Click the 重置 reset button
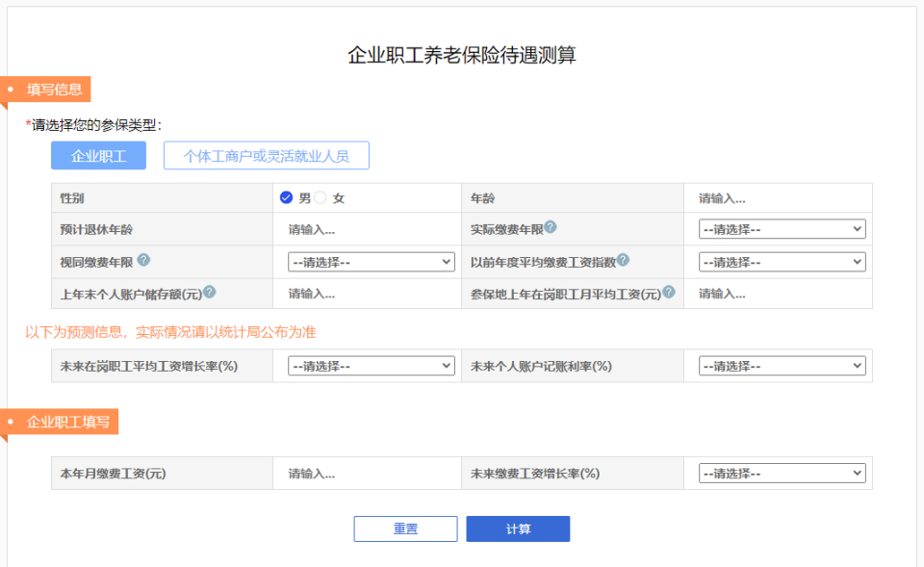The image size is (924, 567). pos(405,528)
